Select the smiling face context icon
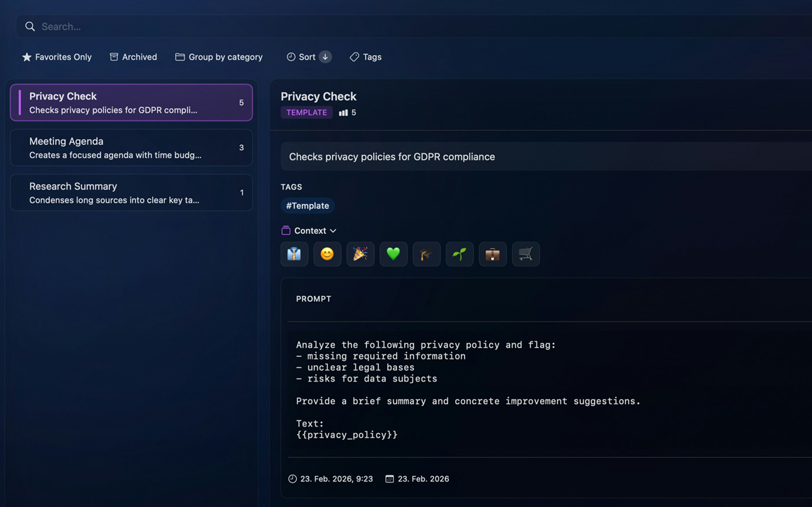 327,254
